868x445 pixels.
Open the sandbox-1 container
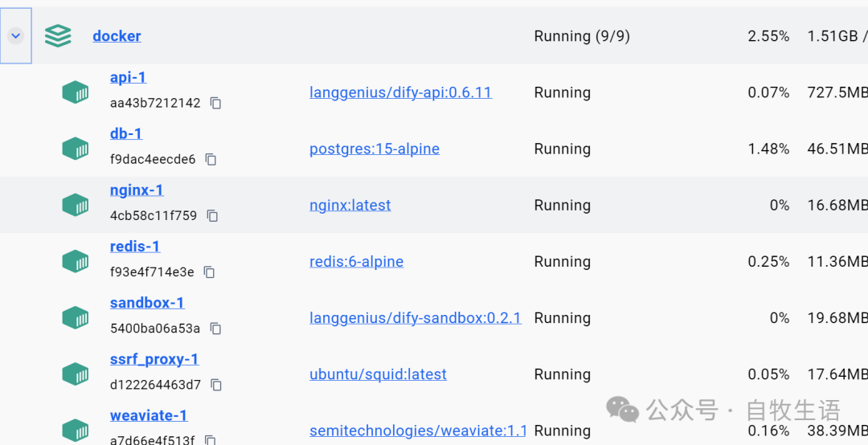pos(147,304)
